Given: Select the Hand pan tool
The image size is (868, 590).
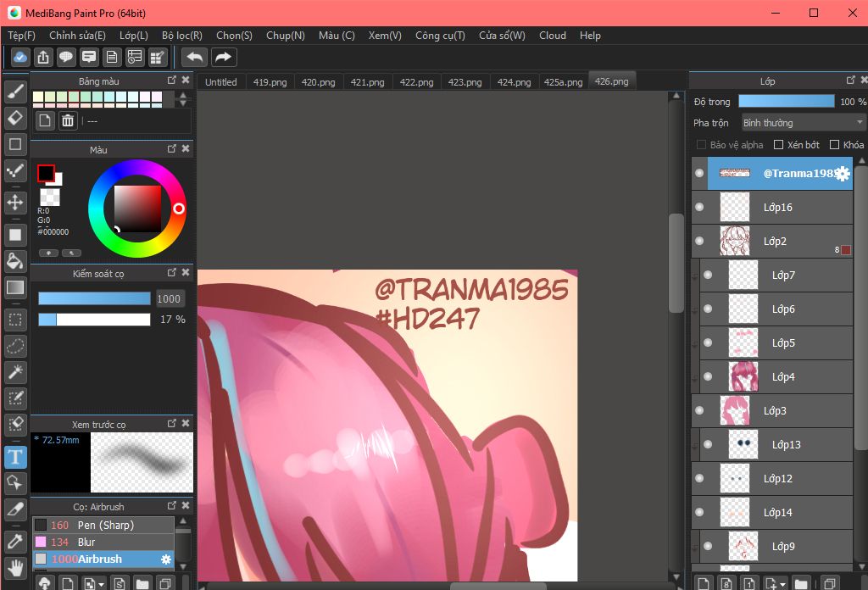Looking at the screenshot, I should coord(15,567).
